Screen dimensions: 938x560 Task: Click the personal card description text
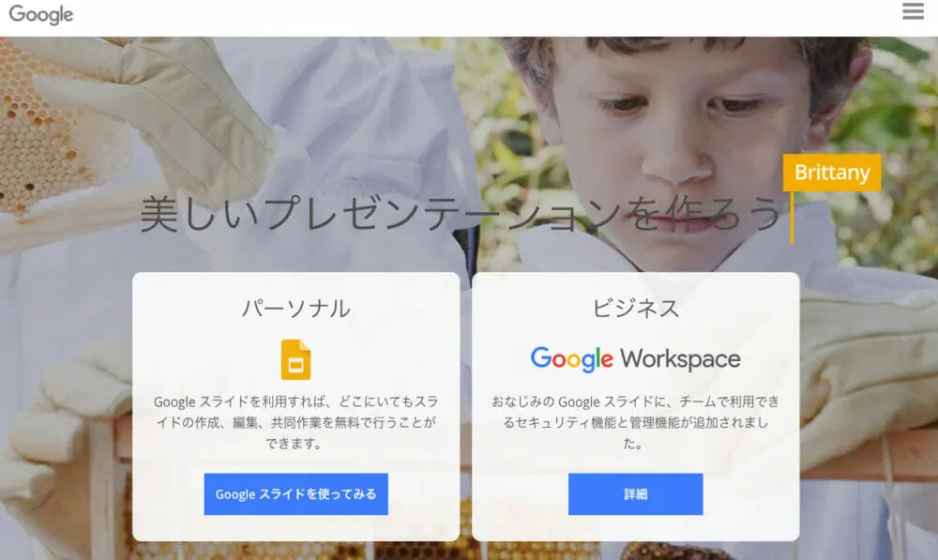296,422
